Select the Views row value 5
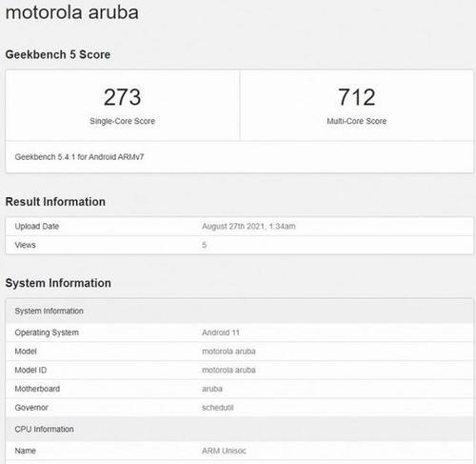The image size is (476, 464). [x=204, y=245]
